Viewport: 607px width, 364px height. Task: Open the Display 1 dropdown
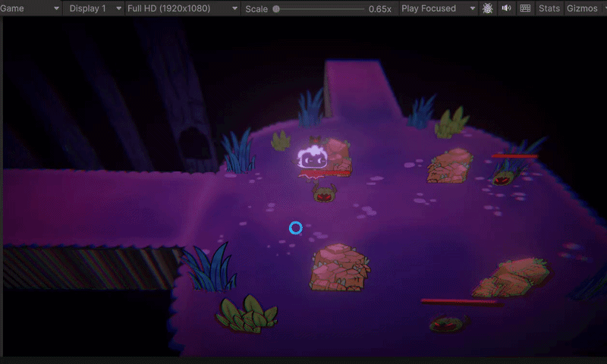(x=95, y=8)
